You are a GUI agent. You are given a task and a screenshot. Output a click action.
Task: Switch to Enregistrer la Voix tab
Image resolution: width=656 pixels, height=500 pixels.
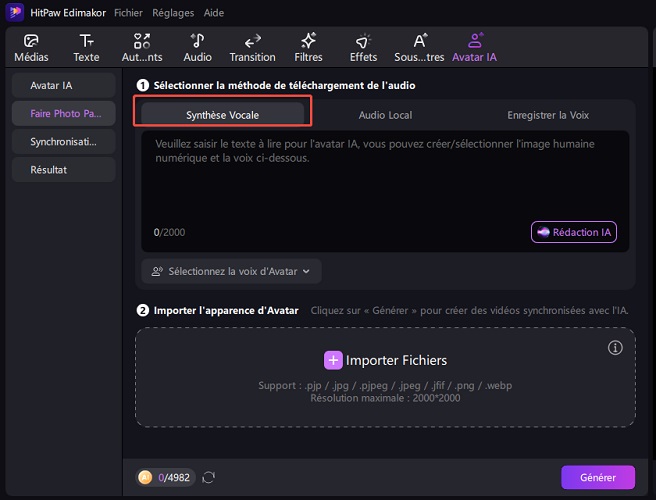pyautogui.click(x=547, y=115)
